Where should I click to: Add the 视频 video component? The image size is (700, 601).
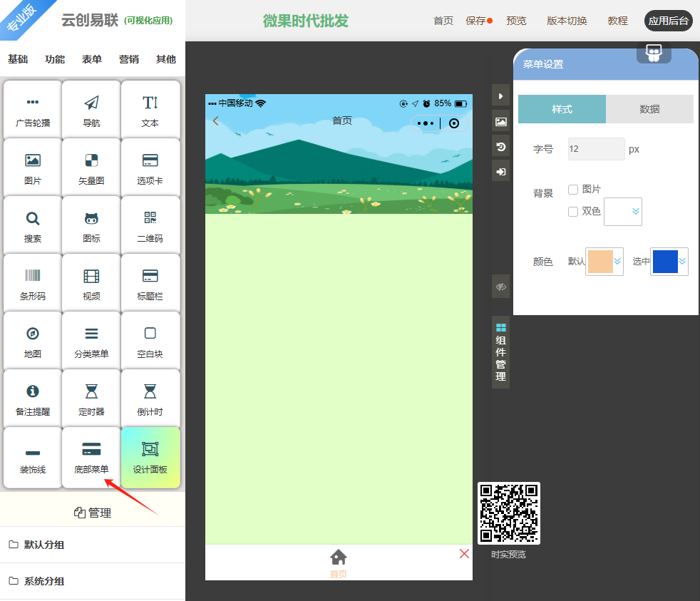91,282
